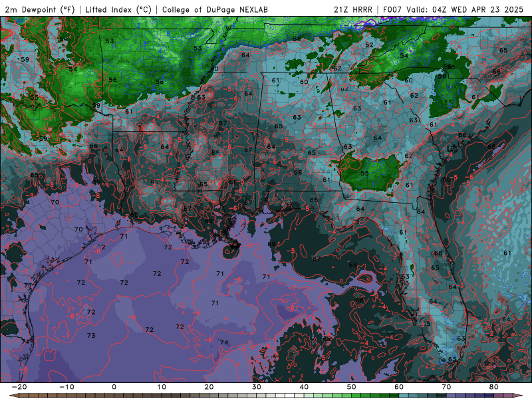The height and width of the screenshot is (399, 532).
Task: Click the '74' dewpoint value over the Gulf
Action: point(224,342)
